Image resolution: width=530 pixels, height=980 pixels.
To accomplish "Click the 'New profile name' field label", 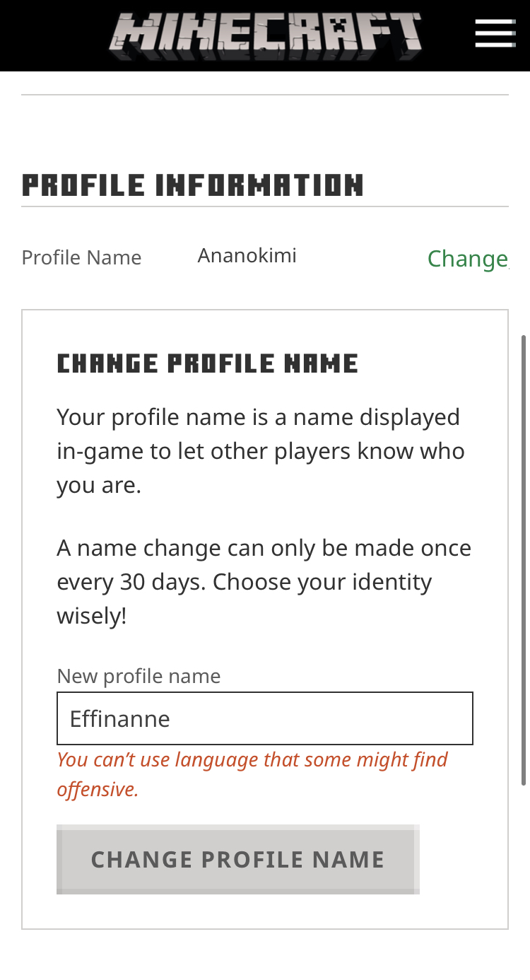I will click(139, 676).
